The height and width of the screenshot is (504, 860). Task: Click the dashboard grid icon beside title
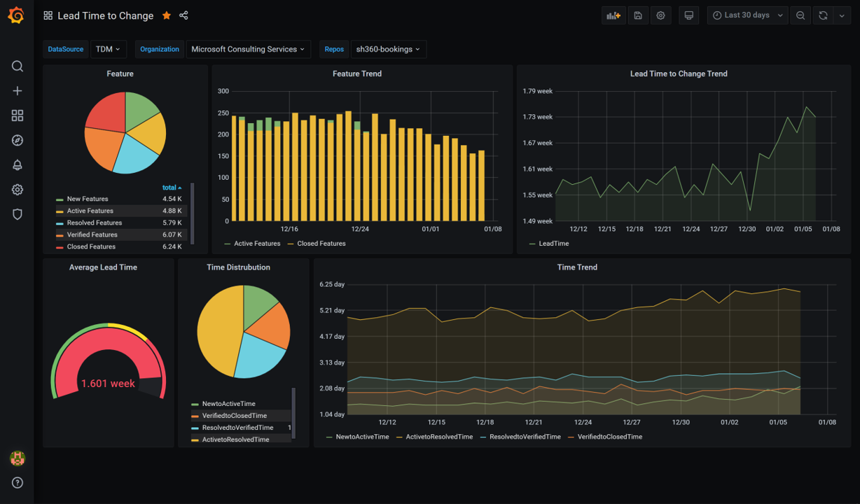click(48, 15)
